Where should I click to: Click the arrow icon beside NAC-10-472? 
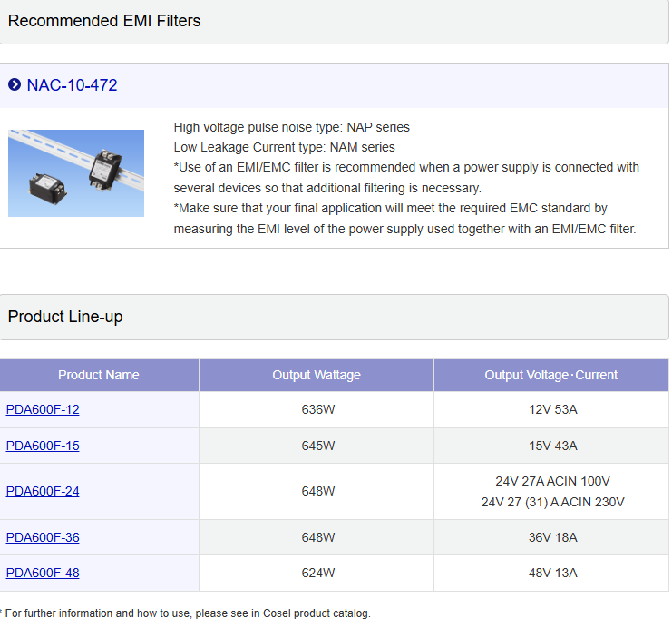coord(15,85)
